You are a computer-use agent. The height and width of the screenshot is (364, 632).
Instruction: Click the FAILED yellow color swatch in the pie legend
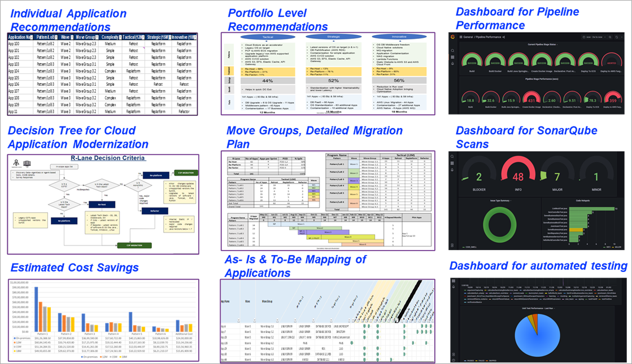click(x=476, y=360)
